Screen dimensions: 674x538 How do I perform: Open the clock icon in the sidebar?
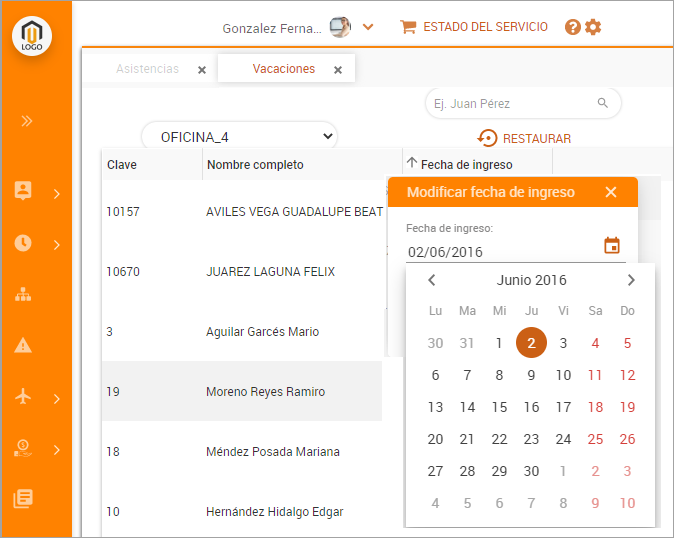[23, 243]
